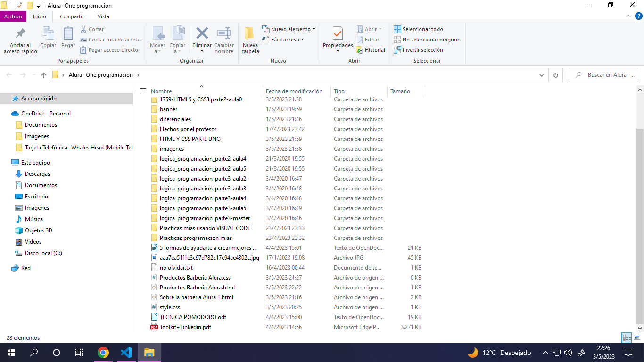This screenshot has width=644, height=362.
Task: Click Seleccionar todo
Action: coord(418,29)
